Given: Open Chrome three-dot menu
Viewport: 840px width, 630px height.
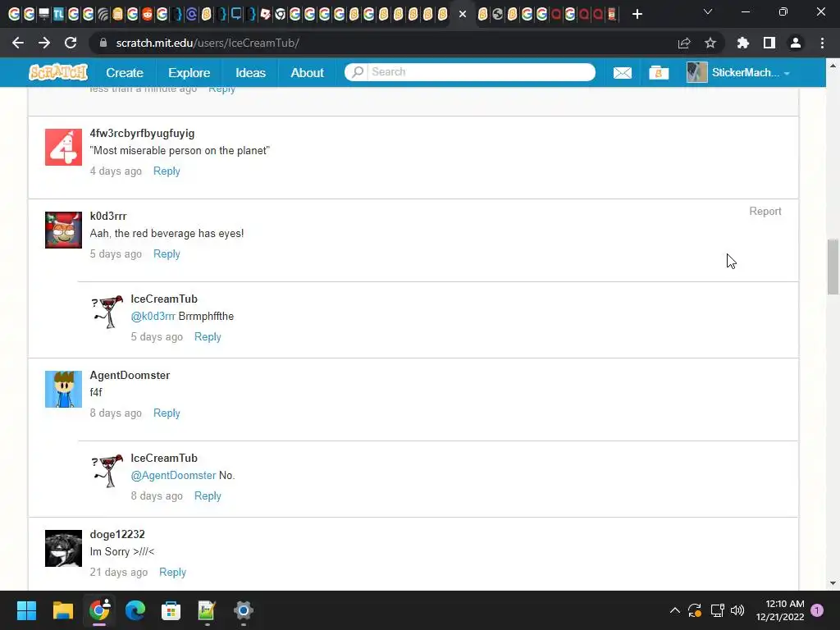Looking at the screenshot, I should pyautogui.click(x=822, y=43).
